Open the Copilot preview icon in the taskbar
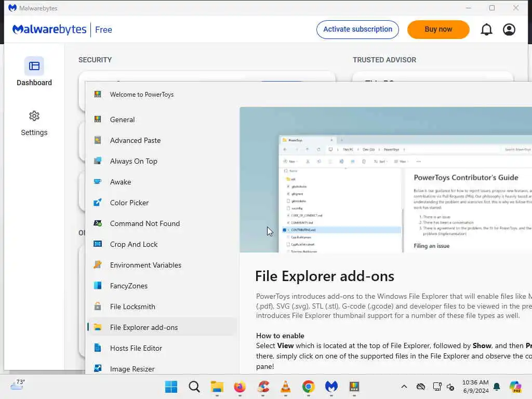Viewport: 532px width, 399px height. 516,387
